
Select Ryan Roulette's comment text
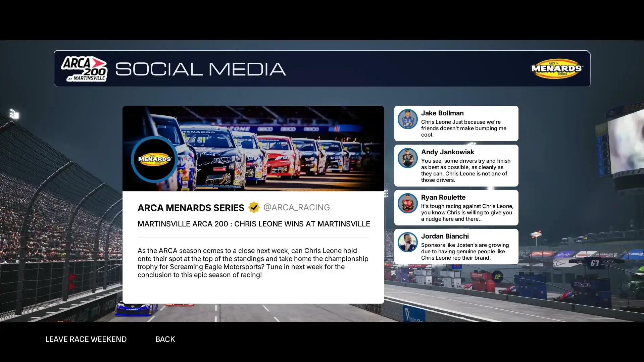coord(467,212)
